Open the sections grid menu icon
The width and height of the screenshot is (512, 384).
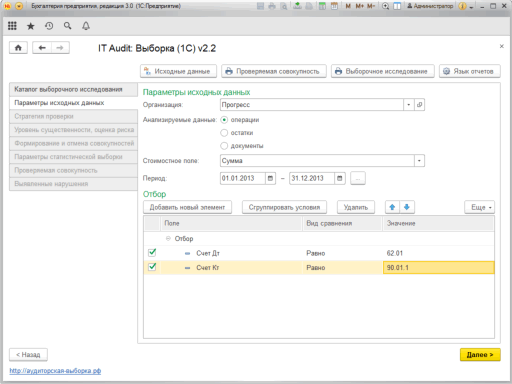12,26
